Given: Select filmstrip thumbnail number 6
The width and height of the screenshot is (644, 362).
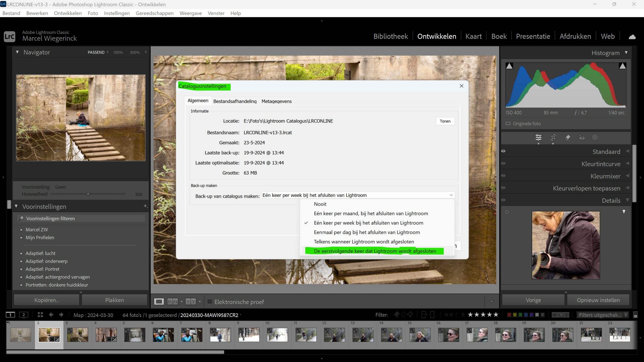Looking at the screenshot, I should click(163, 335).
